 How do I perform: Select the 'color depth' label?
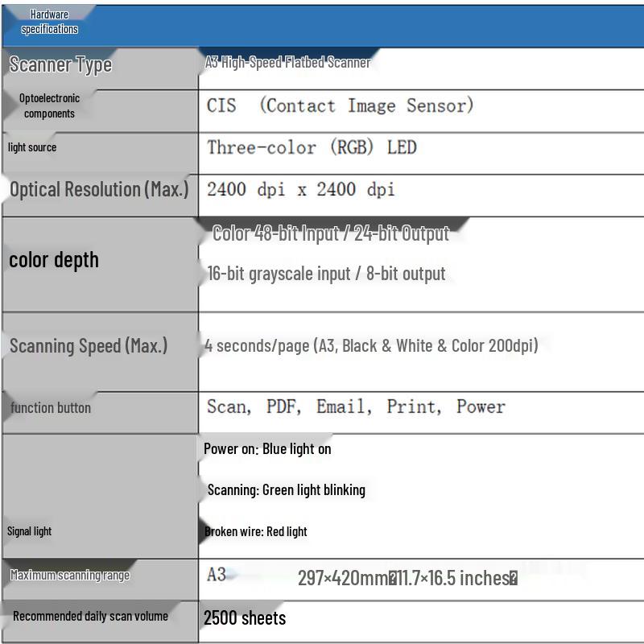coord(54,260)
